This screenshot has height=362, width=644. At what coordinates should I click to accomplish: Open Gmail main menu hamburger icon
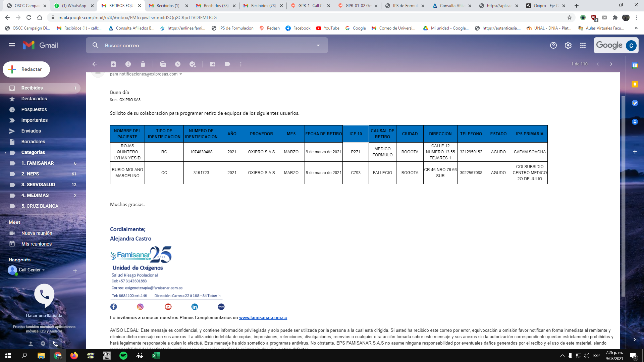12,45
